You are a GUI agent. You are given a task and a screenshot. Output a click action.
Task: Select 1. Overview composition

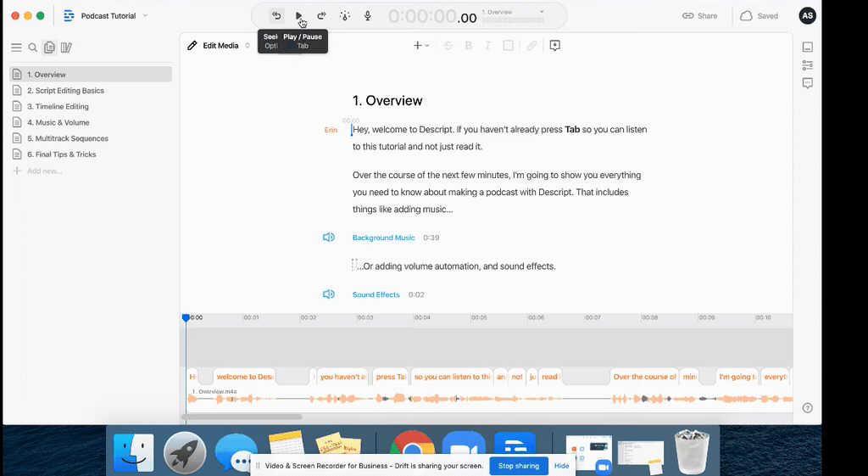91,75
